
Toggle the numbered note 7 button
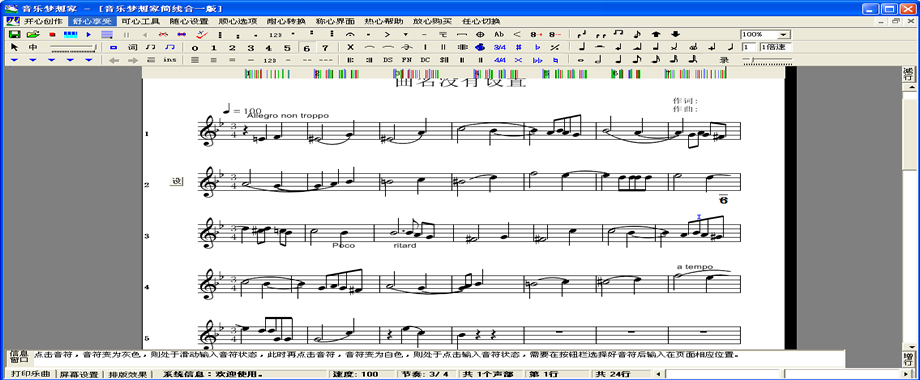[325, 48]
